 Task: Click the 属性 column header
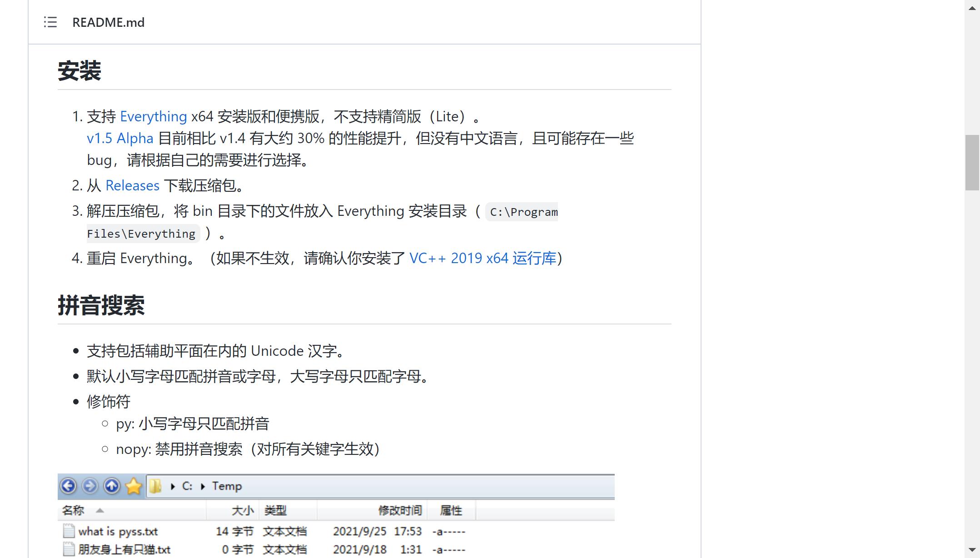[x=451, y=510]
